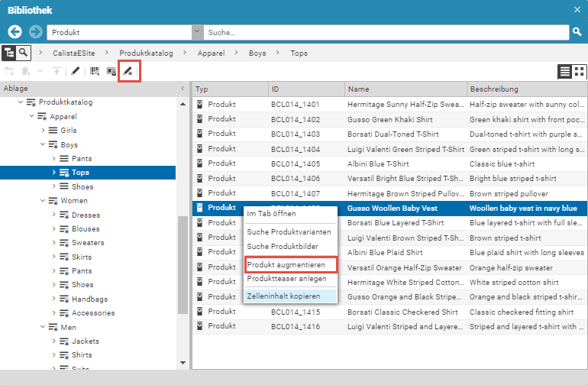
Task: Select 'Produkt augmentieren' in context menu
Action: point(291,265)
